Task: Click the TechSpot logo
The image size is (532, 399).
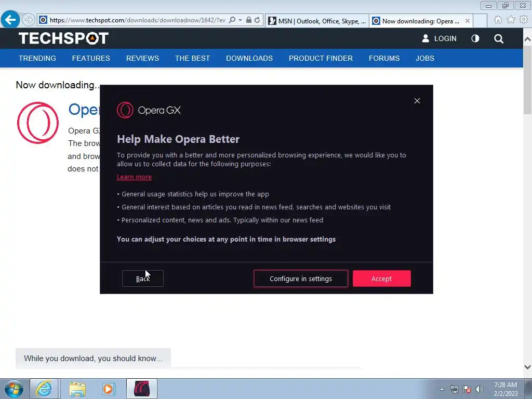Action: click(x=63, y=38)
